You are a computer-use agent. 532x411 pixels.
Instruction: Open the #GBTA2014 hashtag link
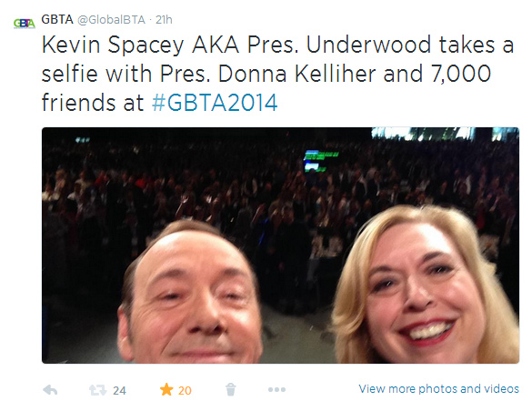tap(215, 103)
